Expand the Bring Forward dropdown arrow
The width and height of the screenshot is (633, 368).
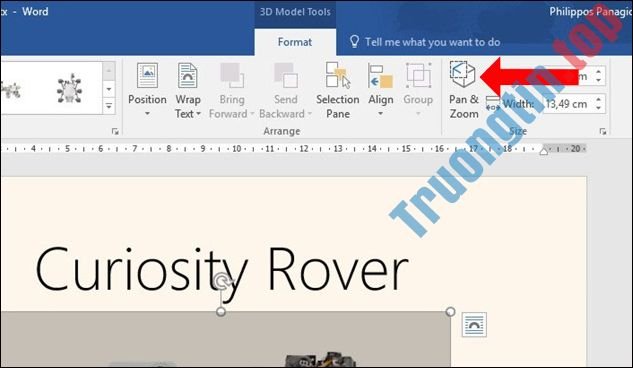click(252, 114)
